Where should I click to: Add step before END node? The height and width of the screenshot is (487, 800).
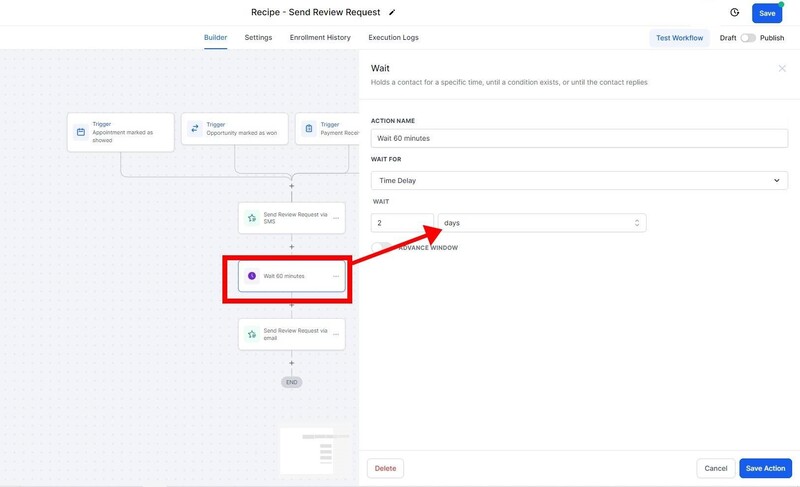292,363
